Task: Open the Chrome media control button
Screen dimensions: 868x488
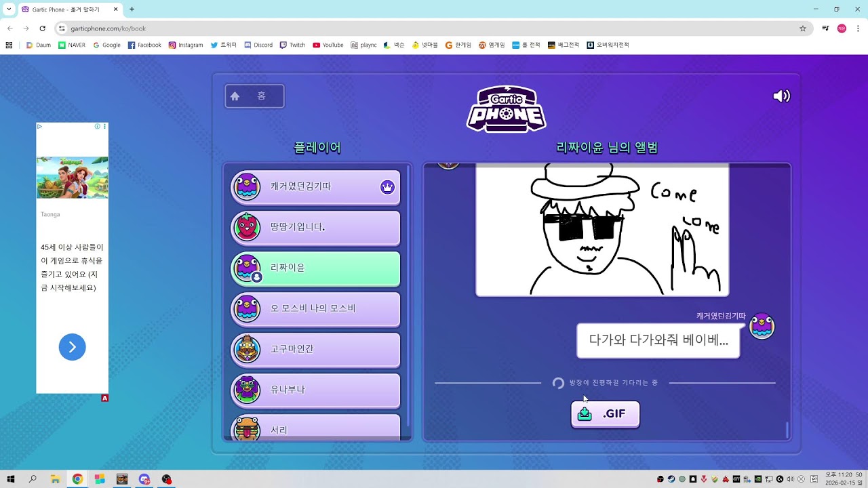Action: click(x=825, y=28)
